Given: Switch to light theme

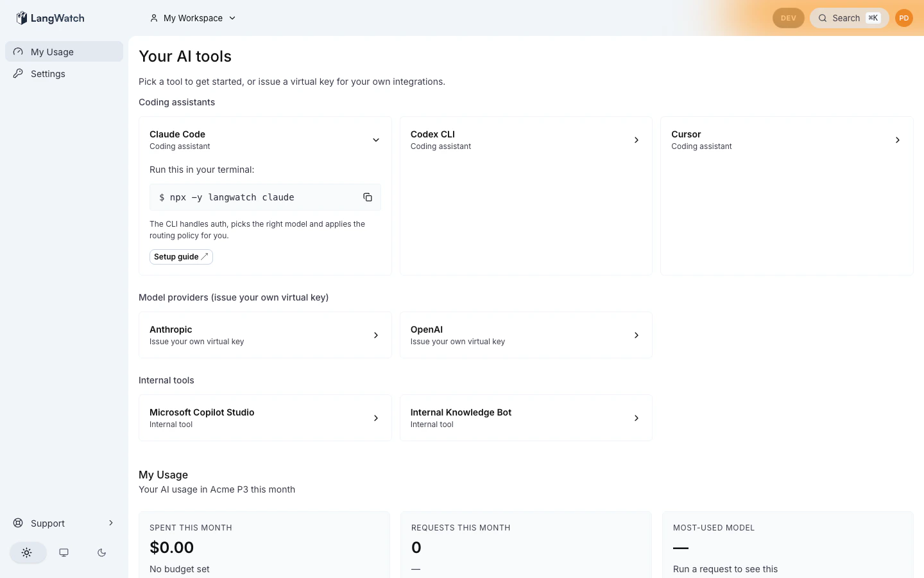Looking at the screenshot, I should (x=27, y=552).
